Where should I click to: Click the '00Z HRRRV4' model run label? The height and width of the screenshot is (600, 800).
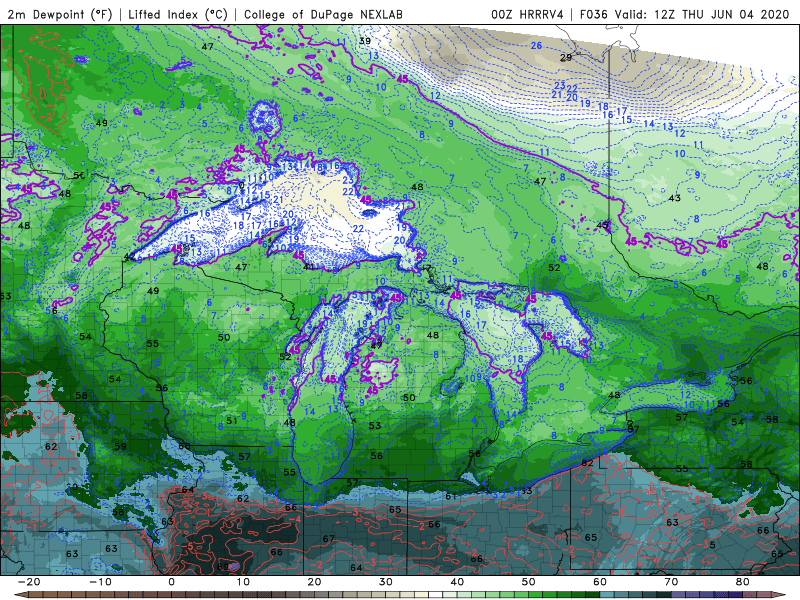point(527,14)
